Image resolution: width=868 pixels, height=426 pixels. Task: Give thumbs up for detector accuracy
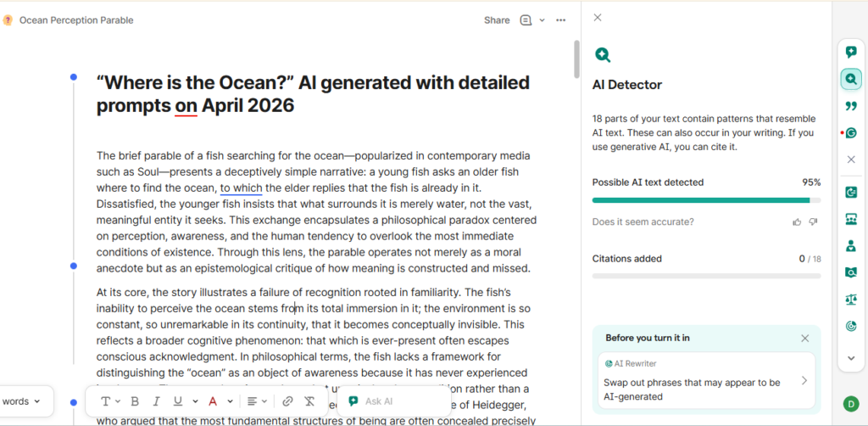coord(797,222)
